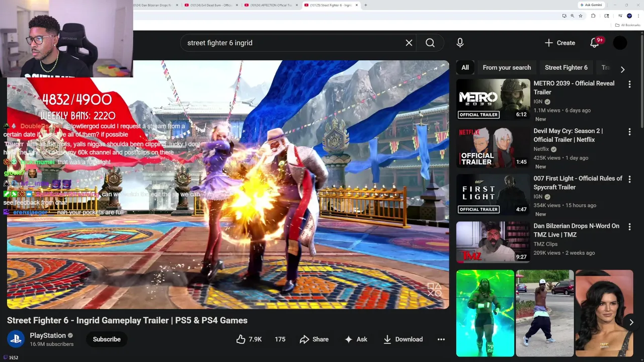644x362 pixels.
Task: Click the Create button
Action: pos(560,43)
